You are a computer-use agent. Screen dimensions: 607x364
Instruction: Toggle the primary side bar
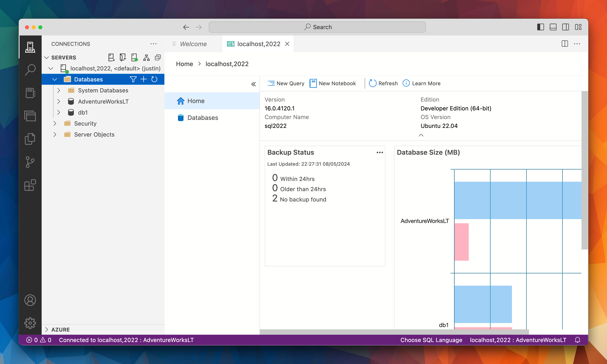[541, 27]
